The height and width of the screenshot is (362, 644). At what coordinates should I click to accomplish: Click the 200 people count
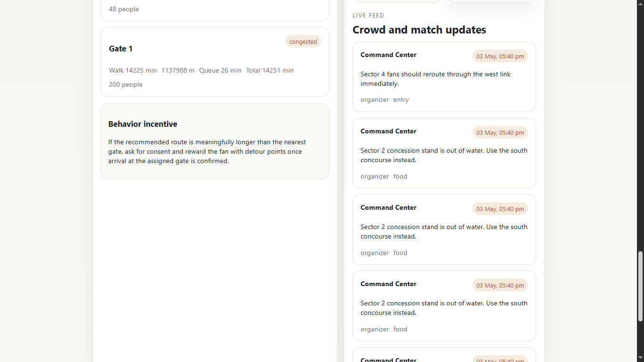pyautogui.click(x=125, y=84)
